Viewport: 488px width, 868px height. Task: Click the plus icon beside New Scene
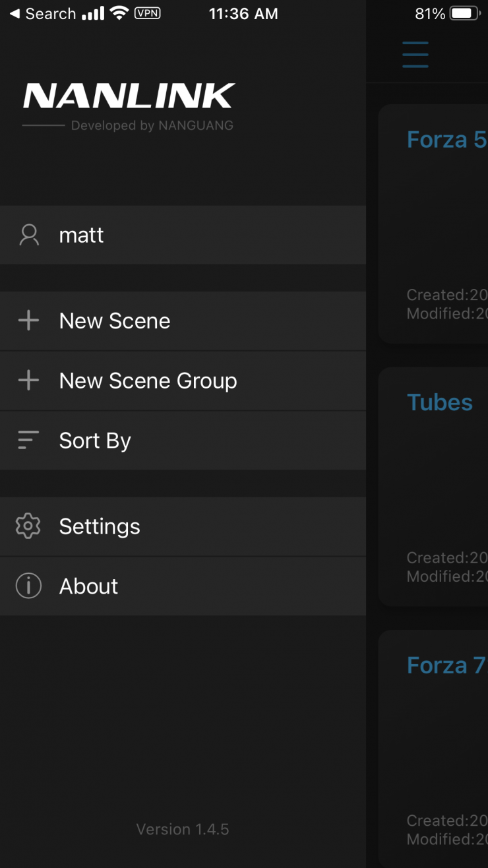[x=28, y=321]
